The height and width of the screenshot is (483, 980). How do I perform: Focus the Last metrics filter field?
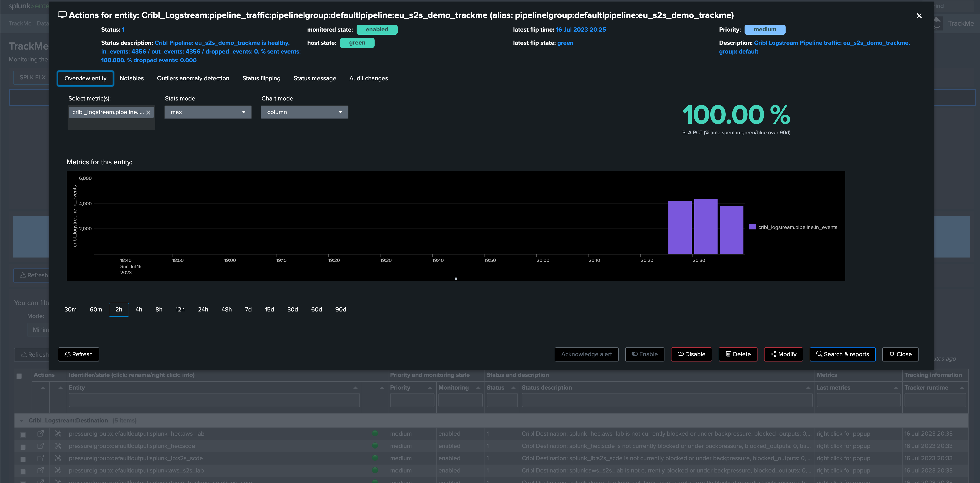point(858,400)
